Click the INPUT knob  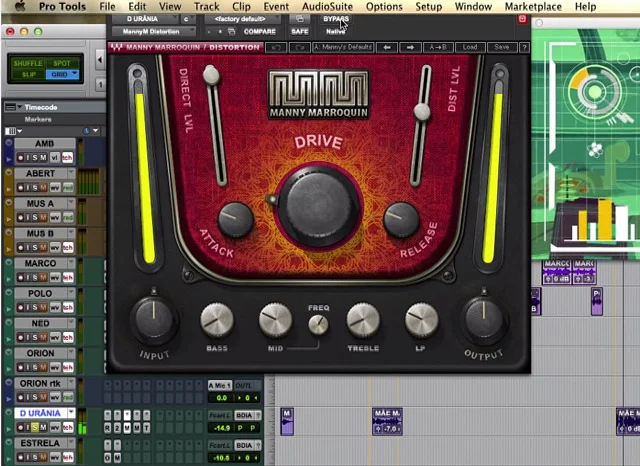tap(154, 319)
